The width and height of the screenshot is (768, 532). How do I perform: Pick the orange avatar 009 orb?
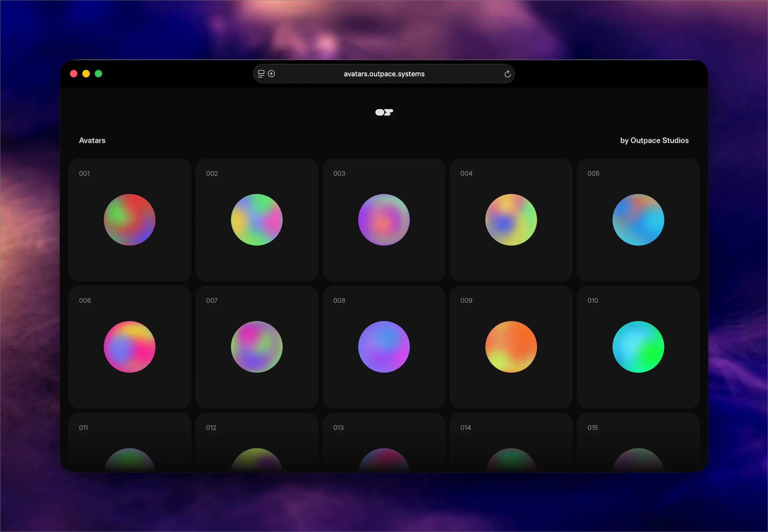click(x=511, y=347)
